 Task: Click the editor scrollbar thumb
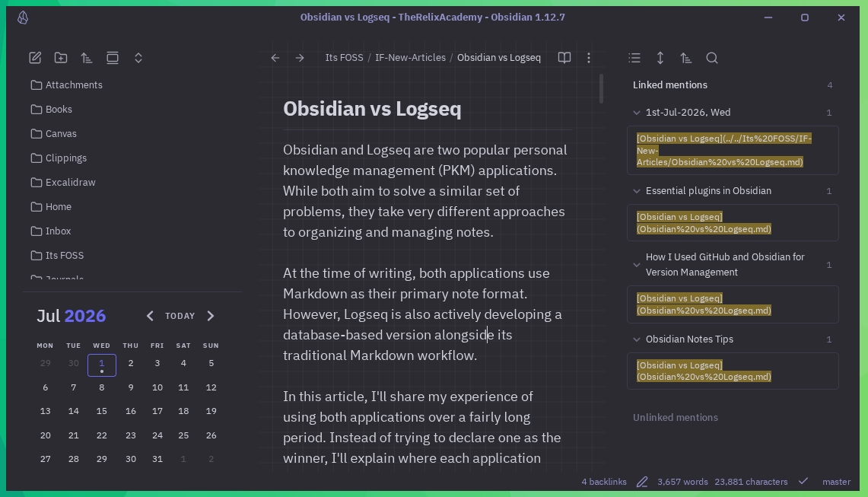point(601,88)
